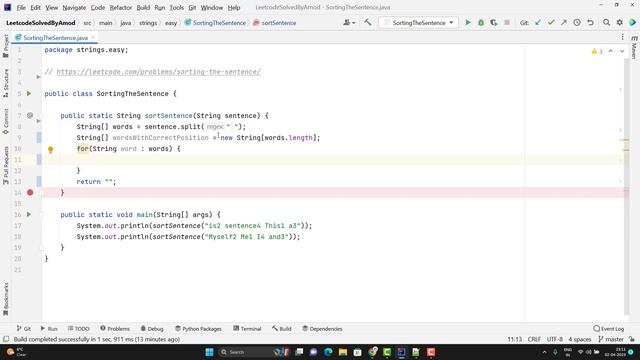Click the gutter icon on line 7
This screenshot has height=360, width=640.
[30, 116]
